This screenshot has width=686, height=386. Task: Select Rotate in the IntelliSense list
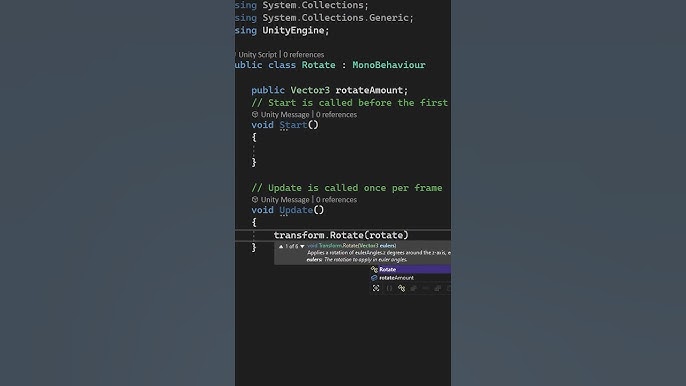[410, 269]
